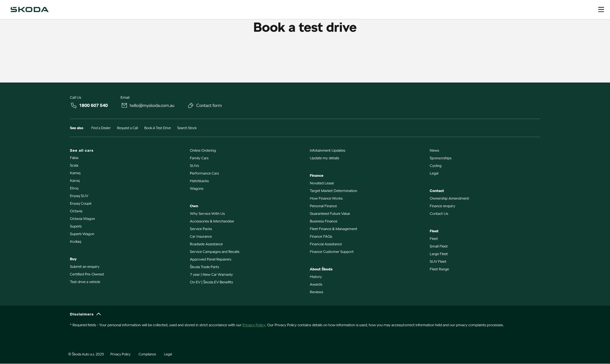Open On EV Škoda EV Benefits link
610x364 pixels.
coord(211,282)
